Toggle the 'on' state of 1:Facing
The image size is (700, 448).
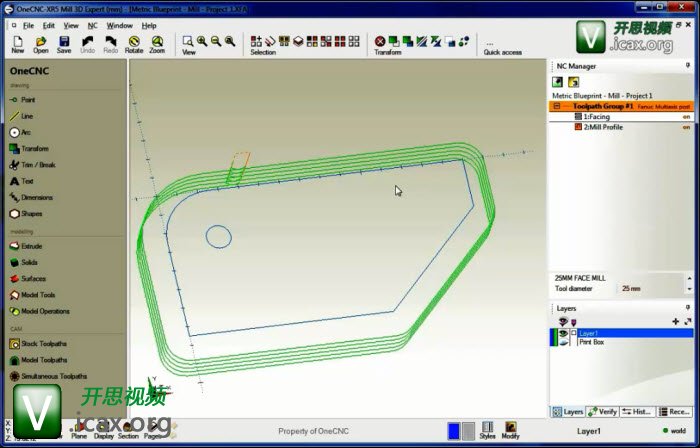pos(686,117)
